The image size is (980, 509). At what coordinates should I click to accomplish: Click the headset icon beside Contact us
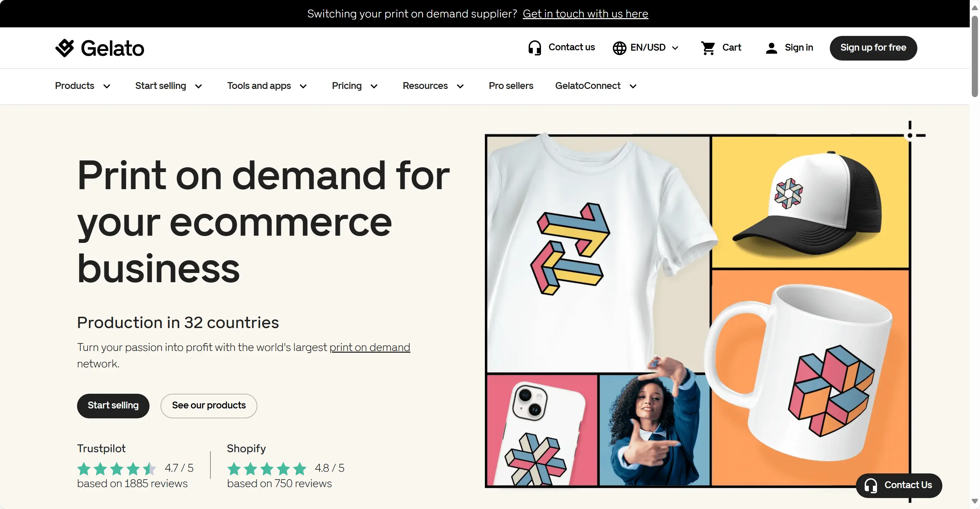[534, 48]
